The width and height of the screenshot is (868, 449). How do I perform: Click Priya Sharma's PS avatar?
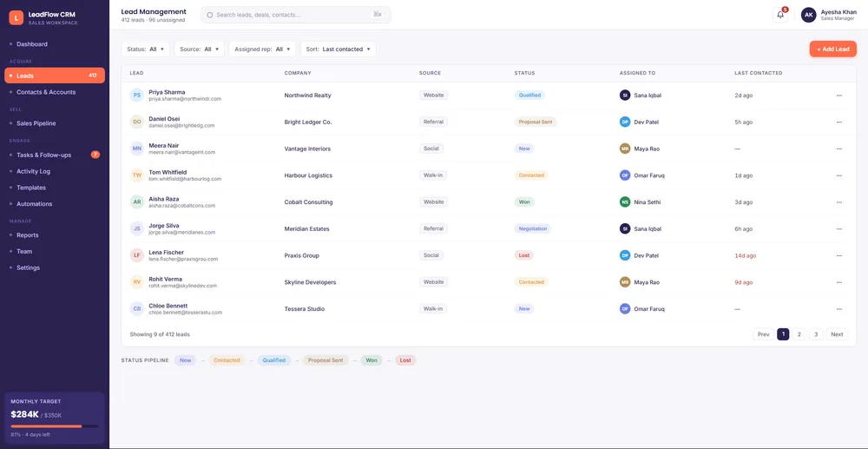pos(137,96)
